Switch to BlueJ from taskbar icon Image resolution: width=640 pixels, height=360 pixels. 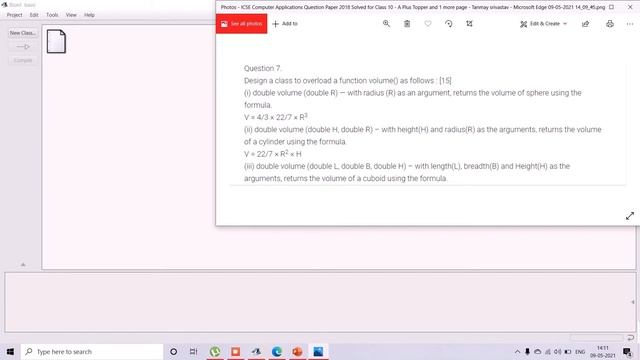256,351
